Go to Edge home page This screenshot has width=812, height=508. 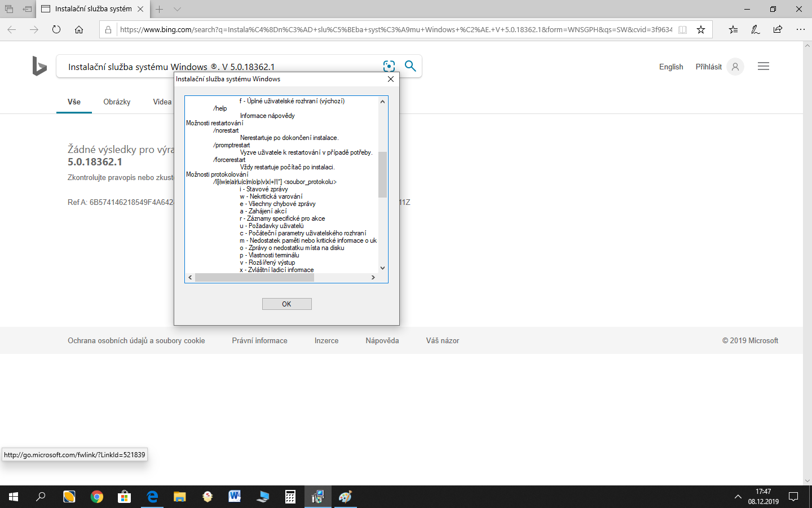[x=79, y=29]
